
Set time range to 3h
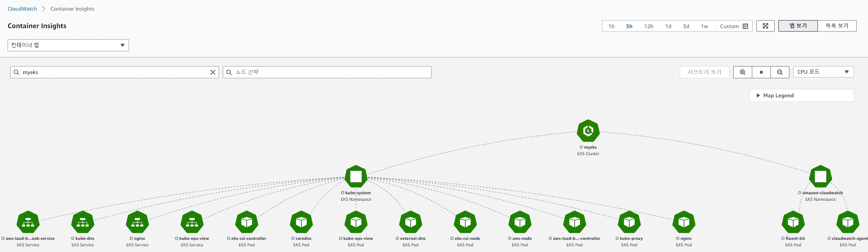[x=629, y=26]
